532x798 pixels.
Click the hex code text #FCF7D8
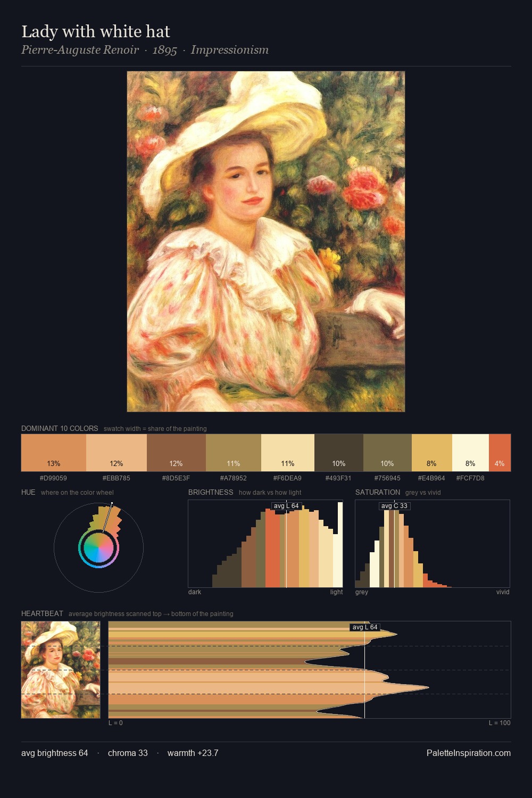tap(470, 478)
